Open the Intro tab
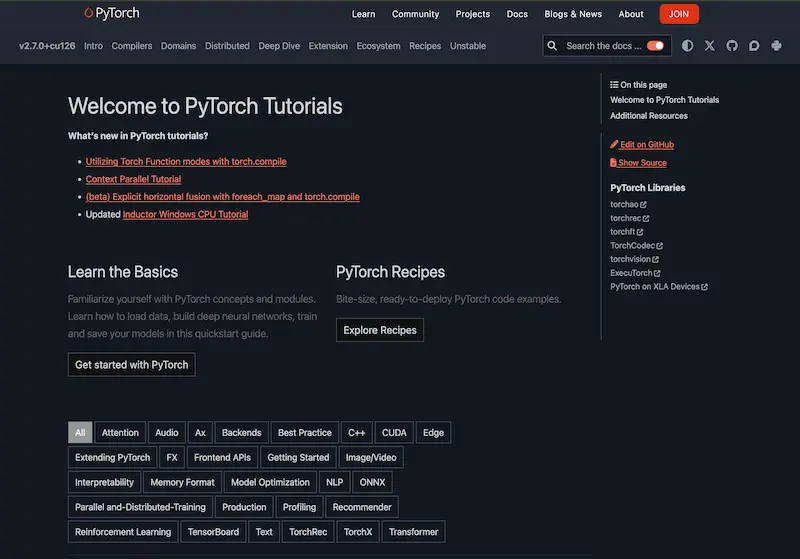 (93, 46)
